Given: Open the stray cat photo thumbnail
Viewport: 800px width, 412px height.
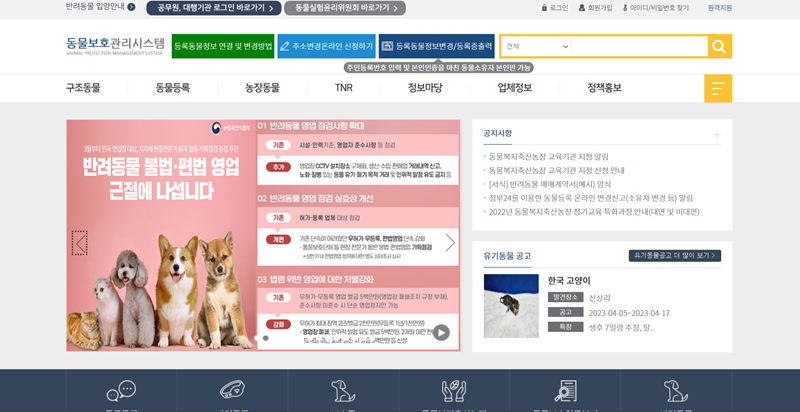Looking at the screenshot, I should coord(511,306).
